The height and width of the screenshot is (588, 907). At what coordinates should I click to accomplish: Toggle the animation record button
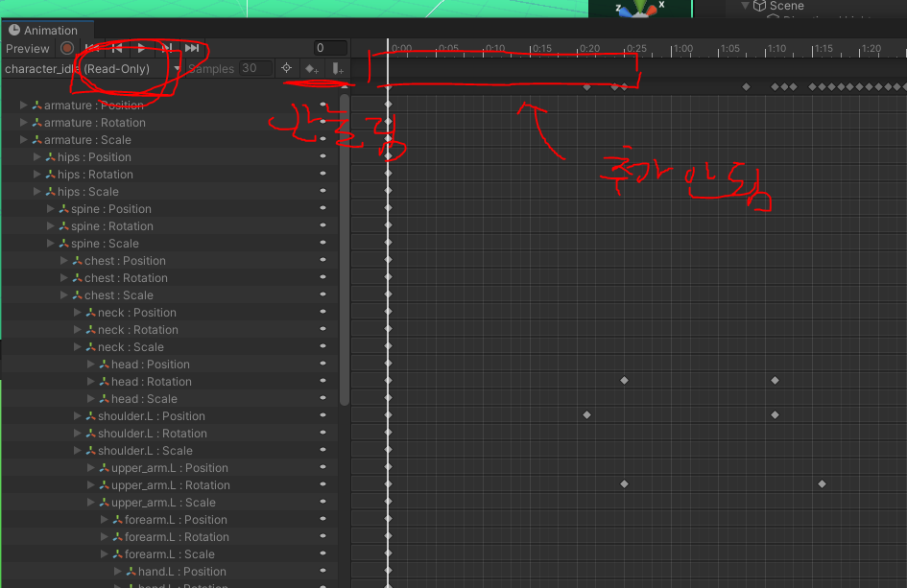point(67,49)
